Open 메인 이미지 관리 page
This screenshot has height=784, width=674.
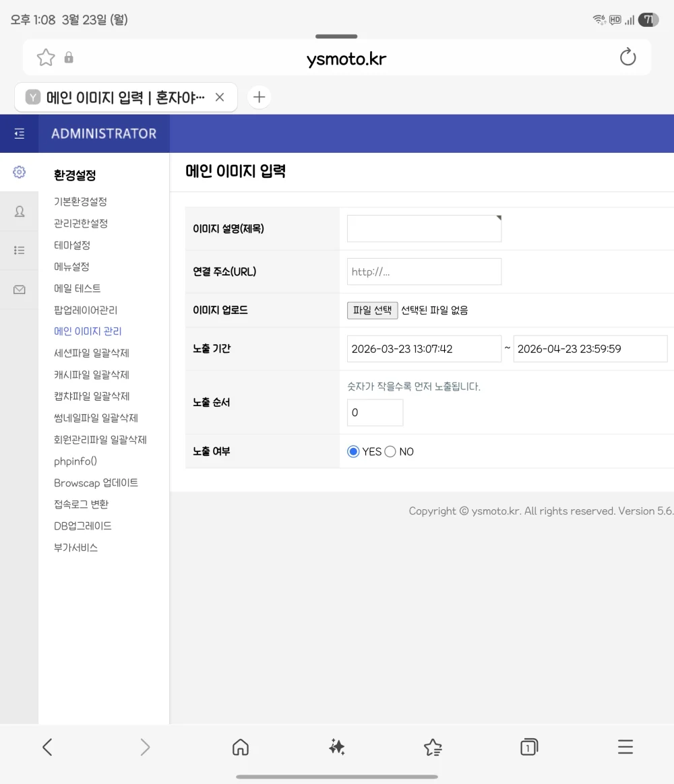tap(88, 331)
